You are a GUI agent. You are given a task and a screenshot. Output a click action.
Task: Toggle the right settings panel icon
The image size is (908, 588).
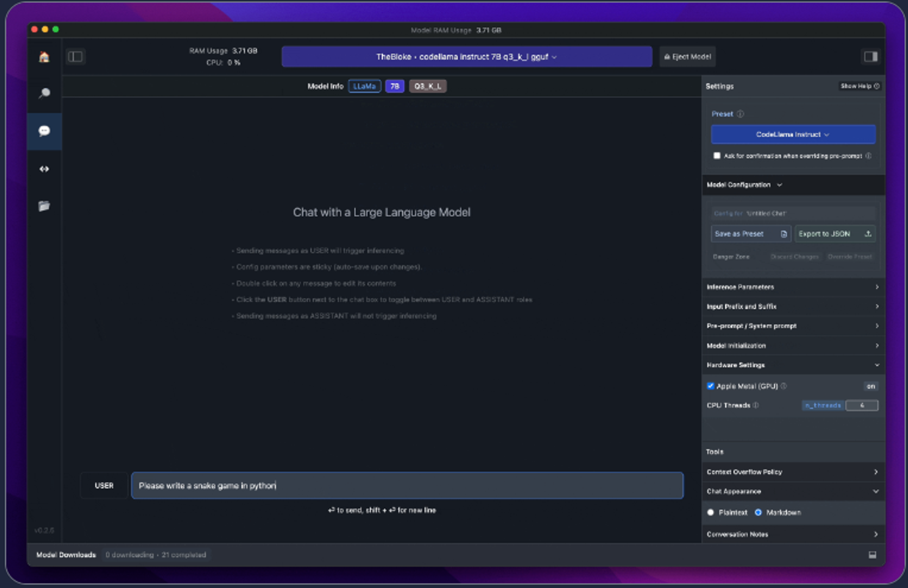870,57
